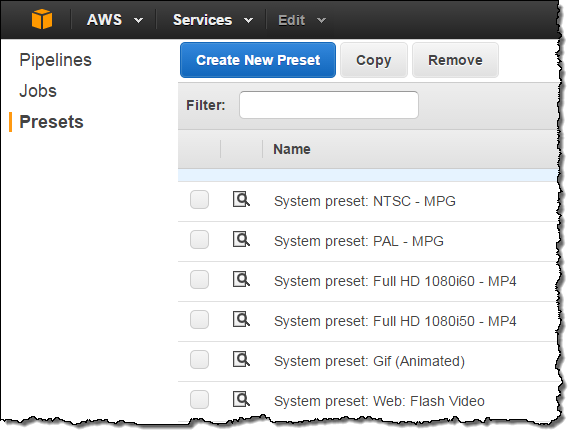Tick the Web: Flash Video checkbox
The image size is (573, 435).
[x=200, y=400]
